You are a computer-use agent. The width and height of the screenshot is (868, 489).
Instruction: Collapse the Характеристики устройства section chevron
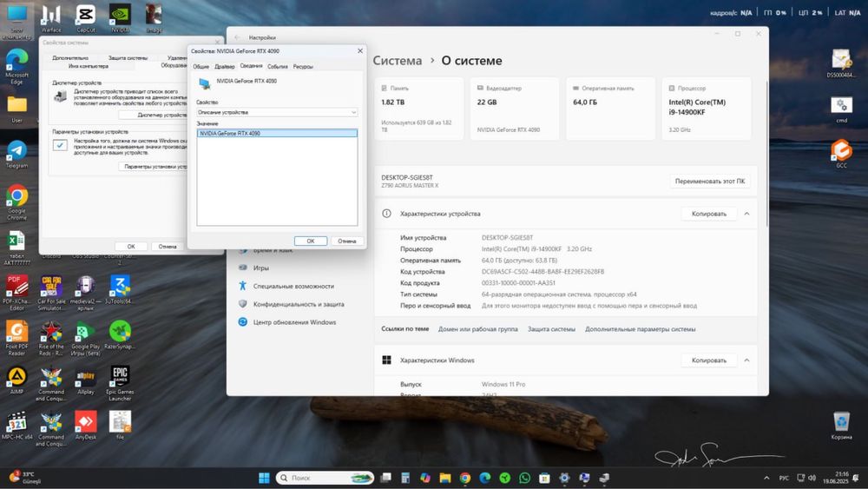(x=746, y=214)
